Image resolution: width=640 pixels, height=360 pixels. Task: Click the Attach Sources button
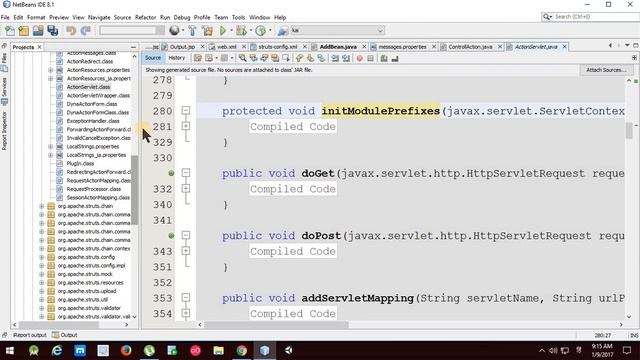coord(606,70)
